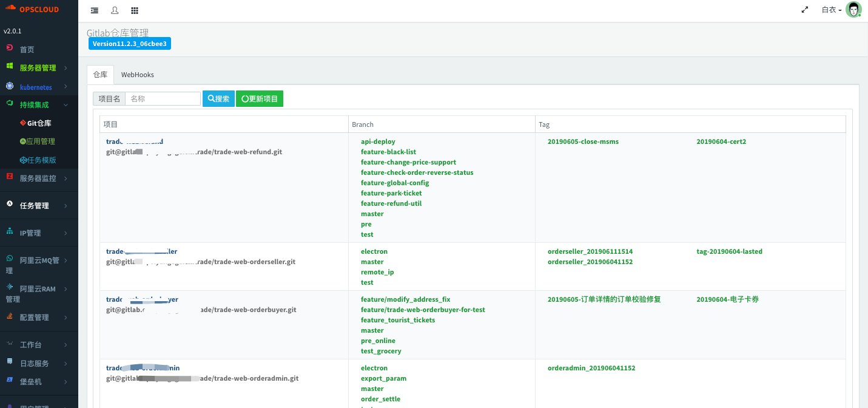Click the 首页 home icon in sidebar
The height and width of the screenshot is (408, 868).
point(10,47)
